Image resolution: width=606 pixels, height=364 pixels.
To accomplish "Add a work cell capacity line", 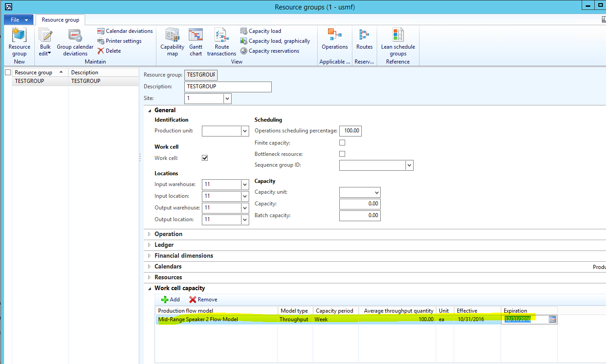I will click(170, 300).
